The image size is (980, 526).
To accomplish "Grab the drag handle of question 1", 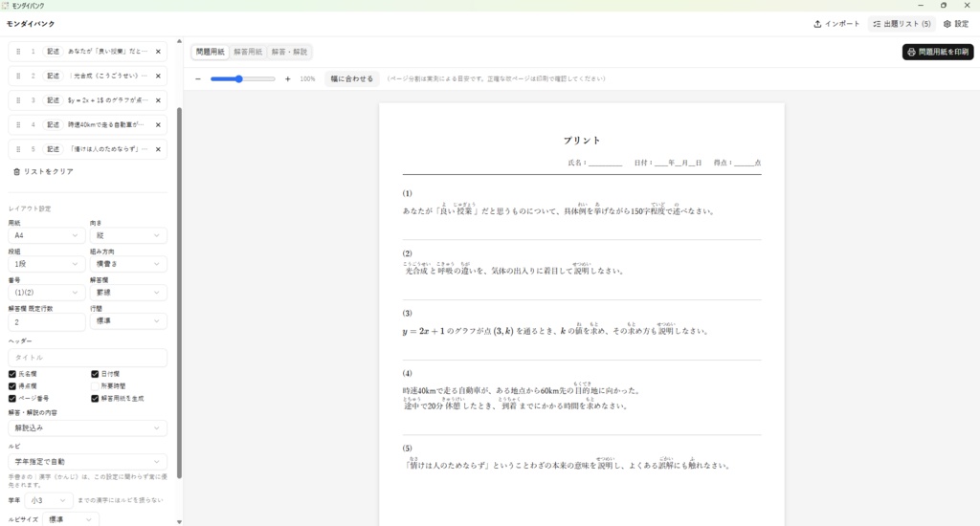I will point(18,52).
